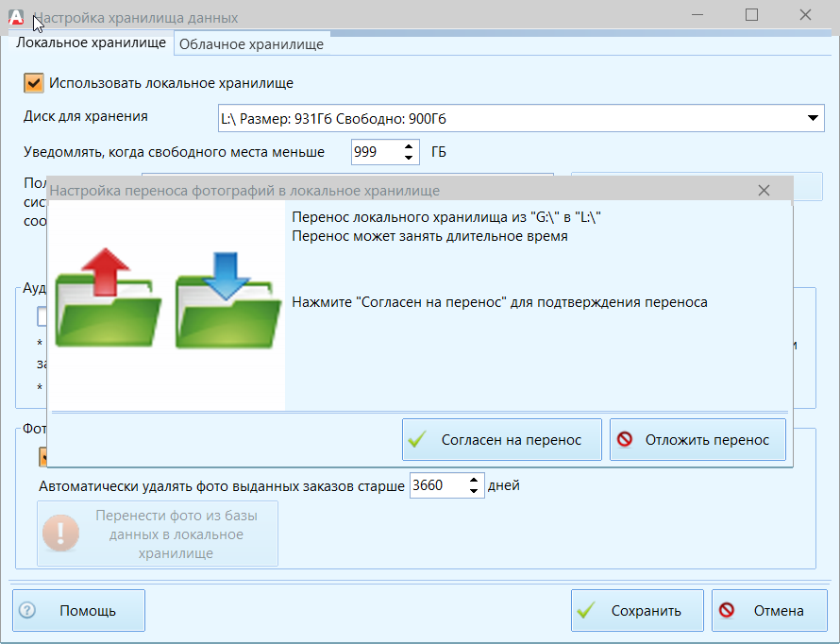
Task: Decrease the free space notification threshold
Action: pos(409,158)
